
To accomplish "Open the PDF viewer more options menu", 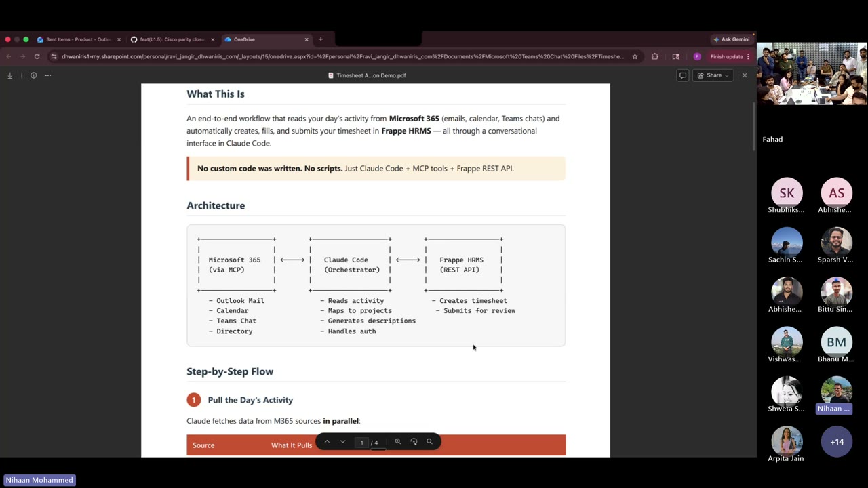I will (x=47, y=75).
